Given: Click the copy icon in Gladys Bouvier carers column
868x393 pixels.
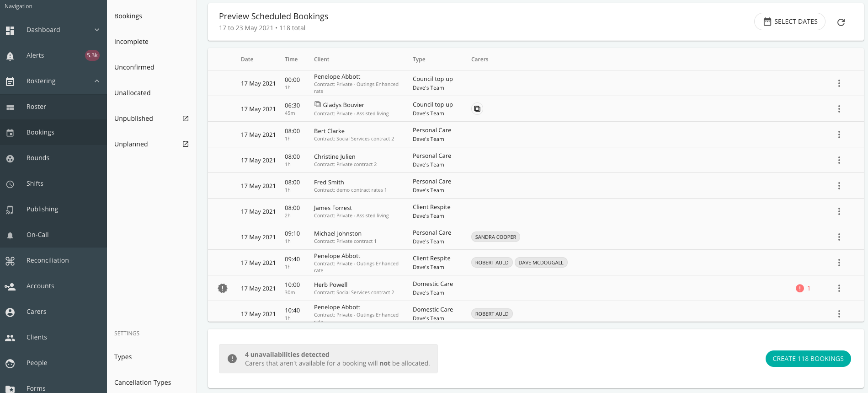Looking at the screenshot, I should pyautogui.click(x=477, y=109).
